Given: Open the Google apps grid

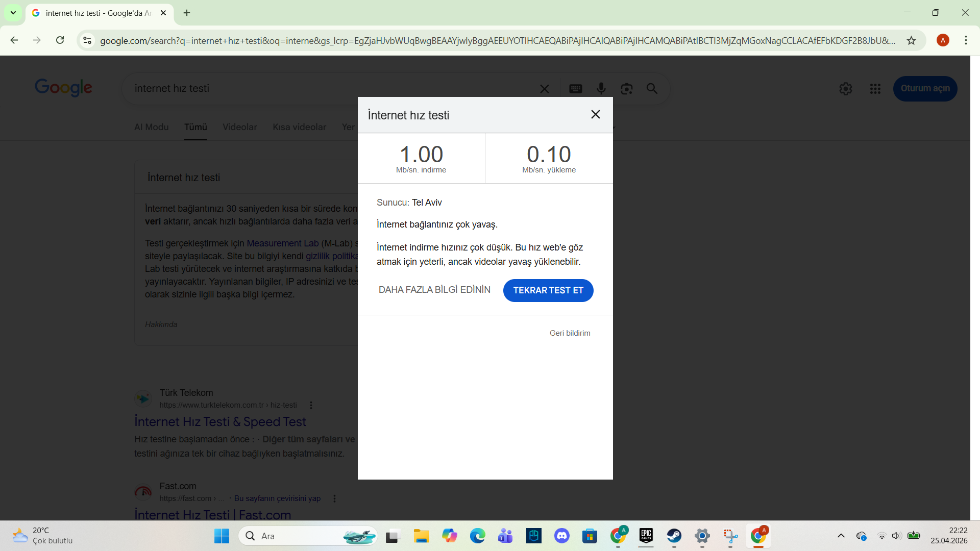Looking at the screenshot, I should (875, 89).
